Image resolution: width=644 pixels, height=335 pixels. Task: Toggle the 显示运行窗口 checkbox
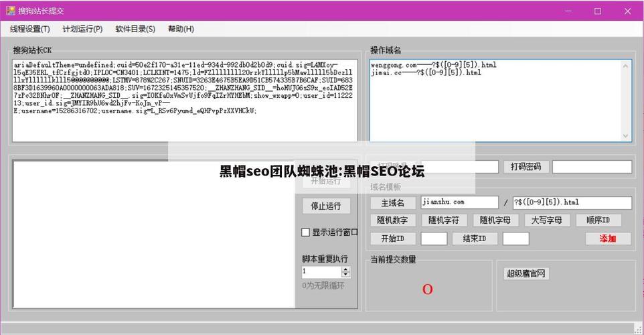pyautogui.click(x=305, y=232)
